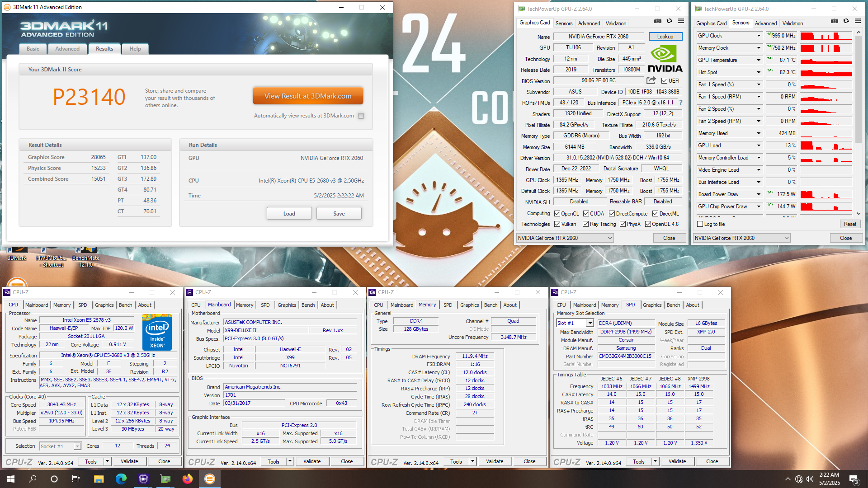Click Reset button in GPU-Z Sensors
This screenshot has height=488, width=868.
[850, 224]
